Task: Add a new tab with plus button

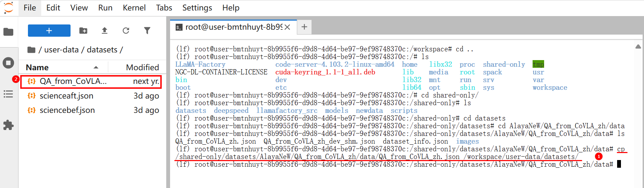Action: (304, 27)
